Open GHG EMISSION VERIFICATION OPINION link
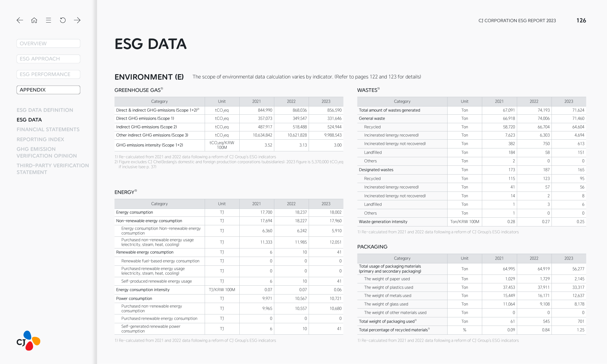607x364 pixels. (x=47, y=153)
